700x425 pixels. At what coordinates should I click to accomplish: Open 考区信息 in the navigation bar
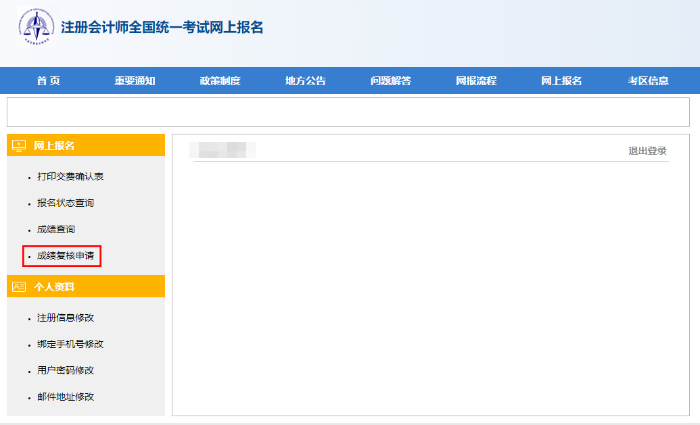[x=648, y=81]
